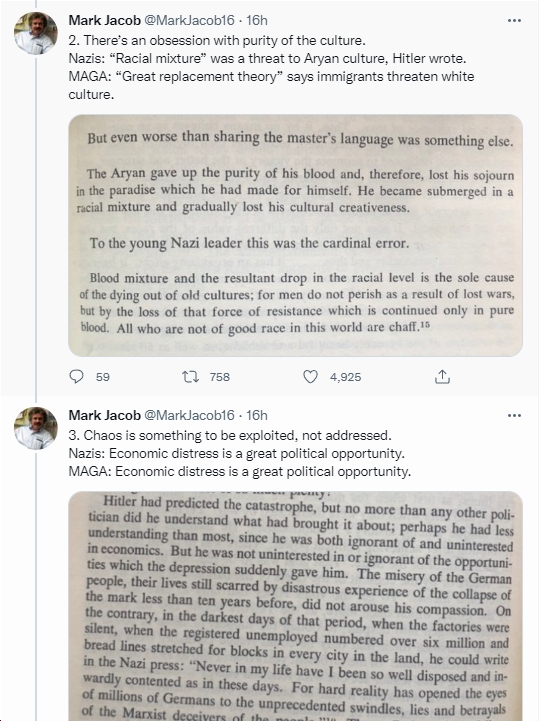Open Mark Jacob name on purity tweet
Screen dimensions: 552x721
tap(104, 20)
